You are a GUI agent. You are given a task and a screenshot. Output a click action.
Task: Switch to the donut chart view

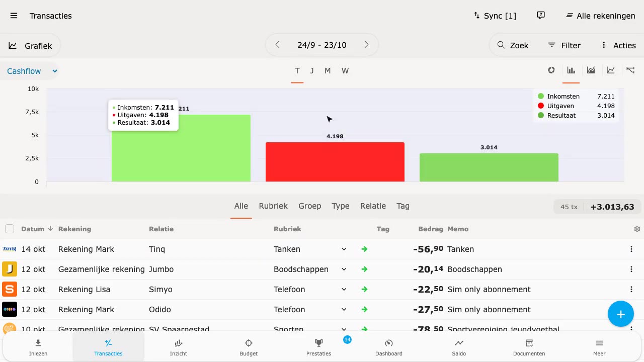(551, 70)
